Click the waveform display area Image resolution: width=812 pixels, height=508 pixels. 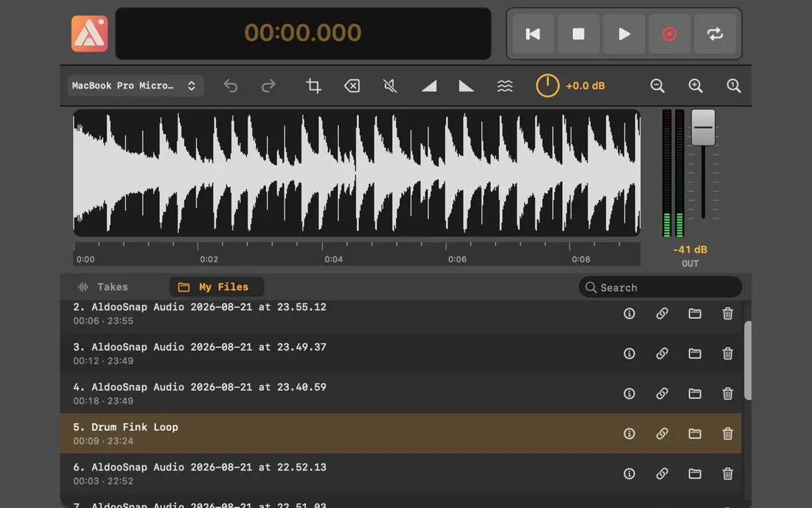[x=356, y=172]
